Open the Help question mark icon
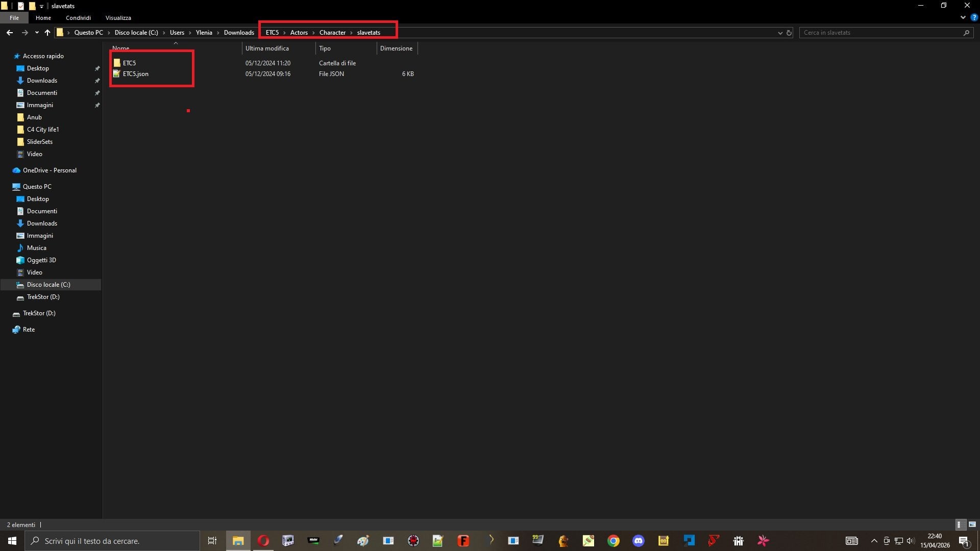Screen dimensions: 980x551 [974, 17]
